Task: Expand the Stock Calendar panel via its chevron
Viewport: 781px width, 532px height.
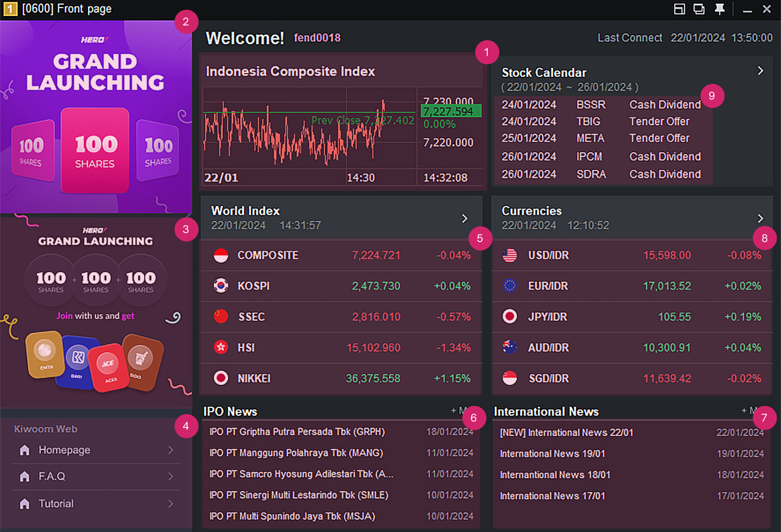Action: point(760,71)
